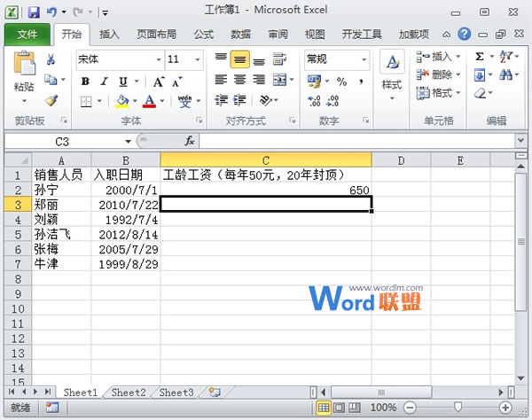Activate the Format Painter brush

[x=51, y=100]
